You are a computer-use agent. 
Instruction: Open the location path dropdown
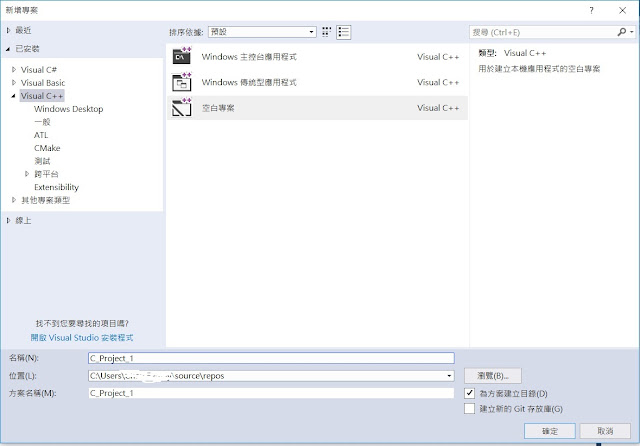[x=449, y=376]
